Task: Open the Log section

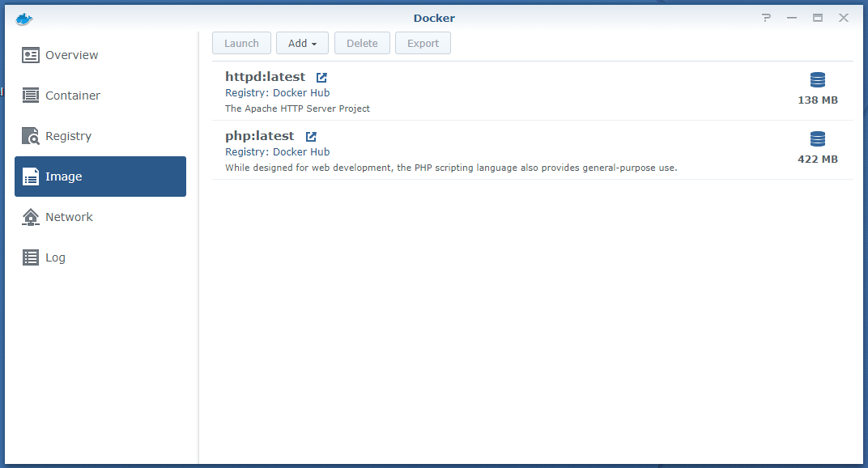Action: tap(100, 257)
